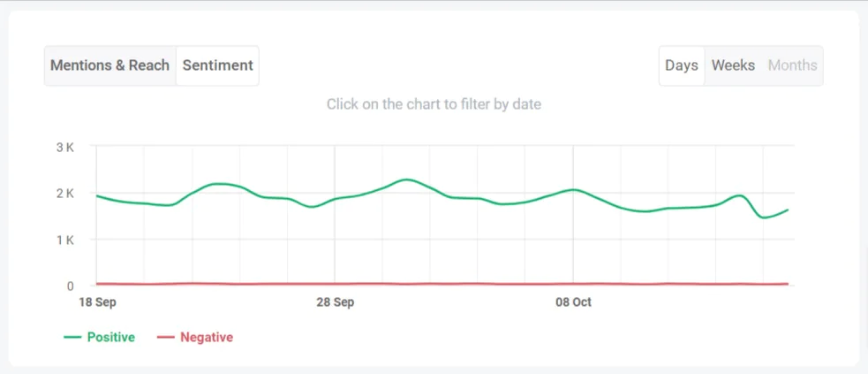The image size is (868, 374).
Task: Open the Sentiment tab
Action: tap(217, 65)
